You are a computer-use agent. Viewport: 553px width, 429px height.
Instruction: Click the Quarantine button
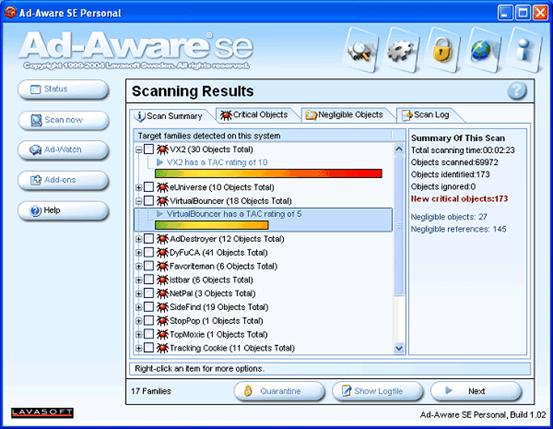point(279,391)
